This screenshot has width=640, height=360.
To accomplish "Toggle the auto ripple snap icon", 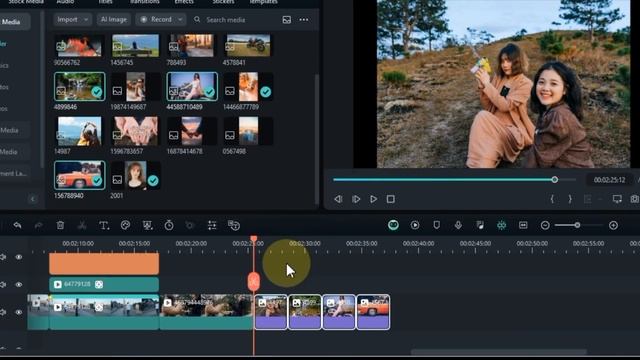I will click(x=502, y=225).
